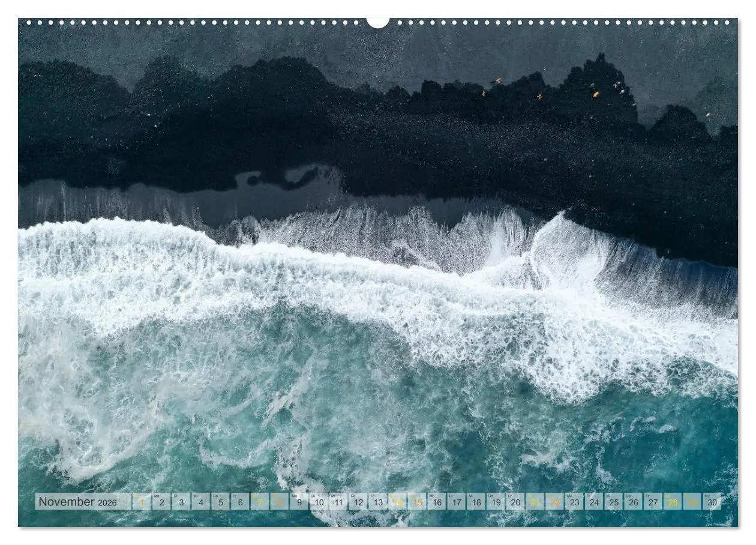Select day 12 on the calendar bar

pyautogui.click(x=358, y=502)
